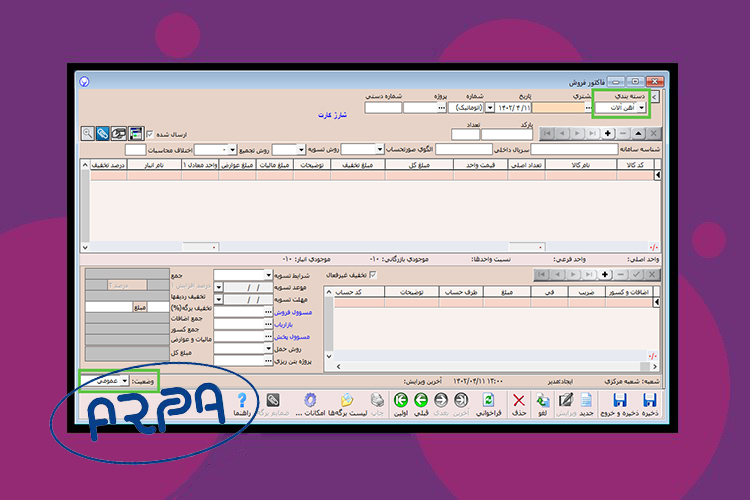Toggle the تخفیف غیرفعال checkbox
This screenshot has width=750, height=500.
(373, 275)
